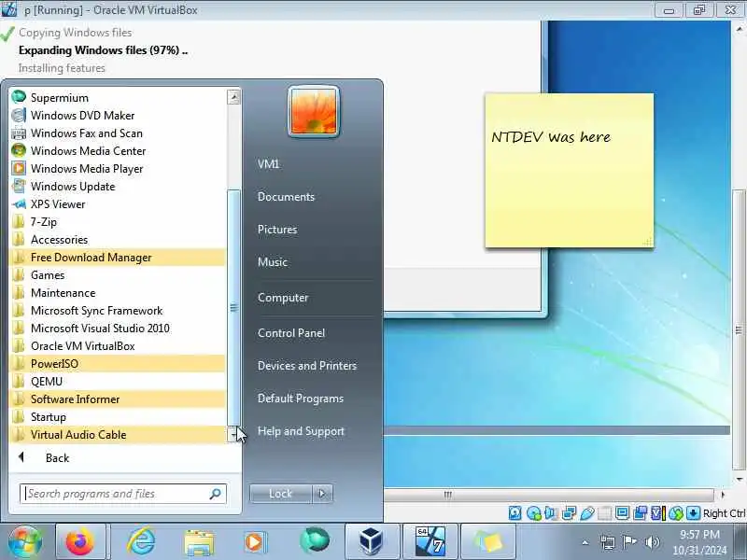Image resolution: width=747 pixels, height=560 pixels.
Task: Open volume control speaker icon
Action: (652, 542)
